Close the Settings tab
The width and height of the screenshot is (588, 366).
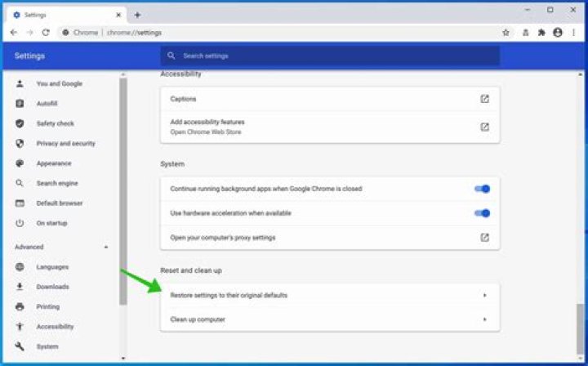118,15
